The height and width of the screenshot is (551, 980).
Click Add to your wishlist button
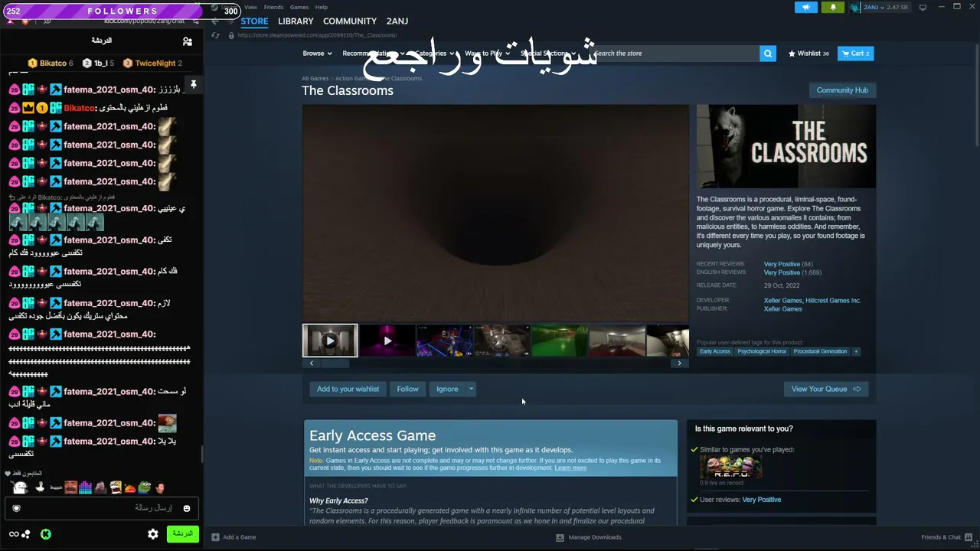pyautogui.click(x=348, y=389)
